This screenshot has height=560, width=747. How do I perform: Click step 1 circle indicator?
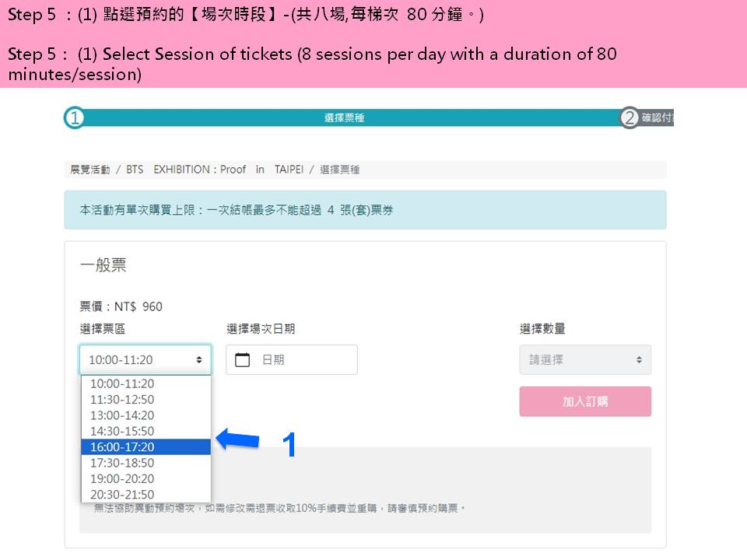[74, 118]
